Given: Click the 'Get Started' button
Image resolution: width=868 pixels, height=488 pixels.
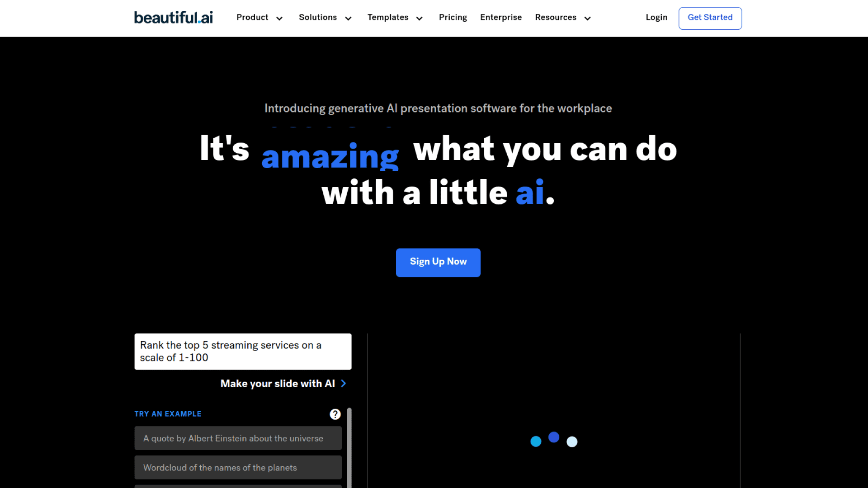Looking at the screenshot, I should click(x=710, y=18).
